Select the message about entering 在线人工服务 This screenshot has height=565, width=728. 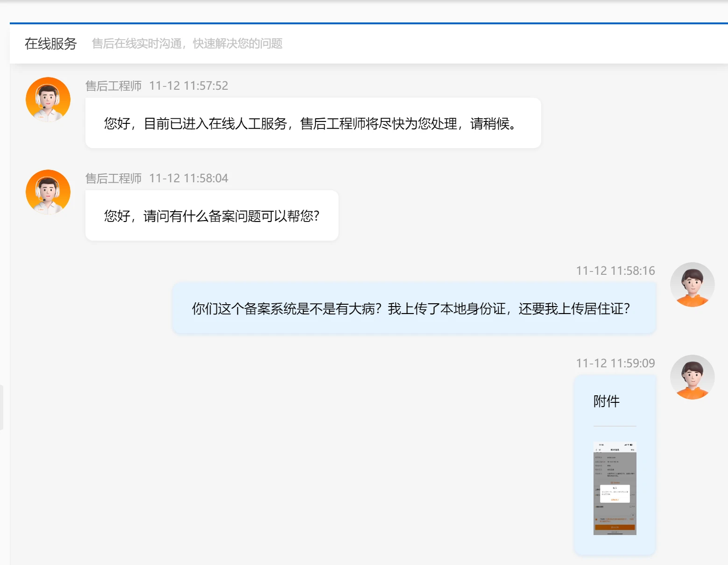312,123
